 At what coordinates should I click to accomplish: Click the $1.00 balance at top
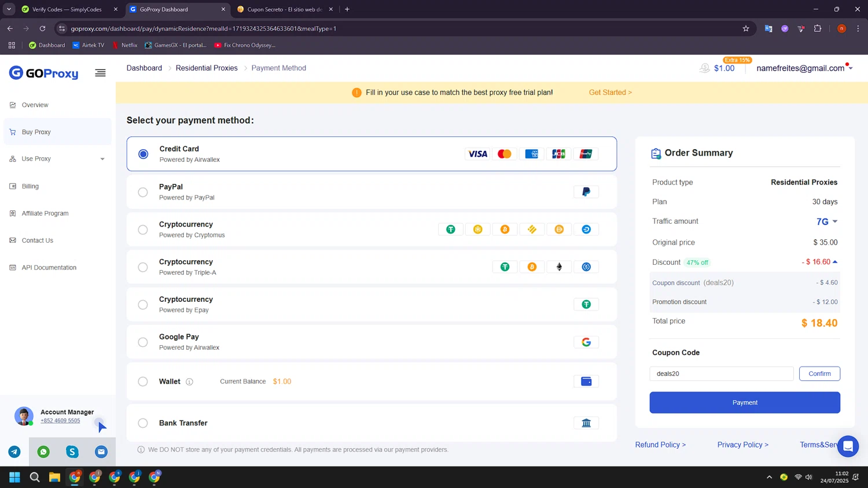[724, 68]
